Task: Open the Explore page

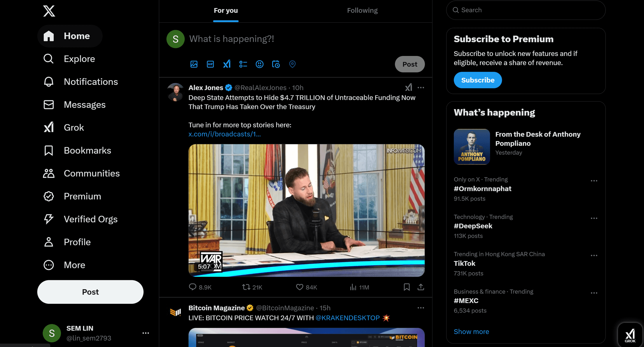Action: [x=69, y=59]
